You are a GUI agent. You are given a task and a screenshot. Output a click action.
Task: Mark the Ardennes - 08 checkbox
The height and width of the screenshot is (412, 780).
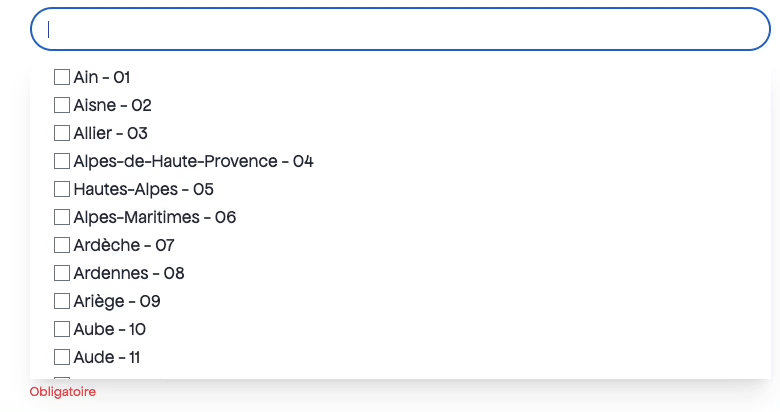tap(62, 273)
